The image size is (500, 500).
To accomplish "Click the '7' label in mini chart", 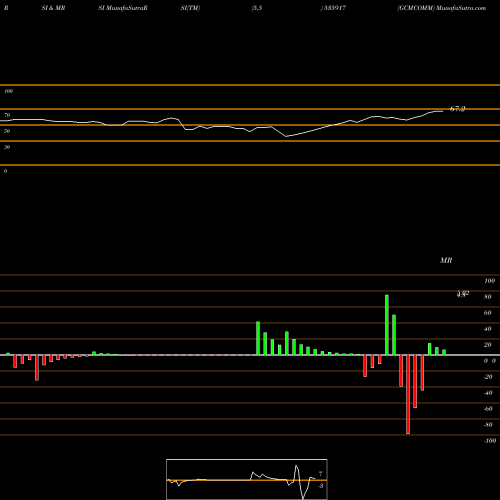I will coord(321,474).
